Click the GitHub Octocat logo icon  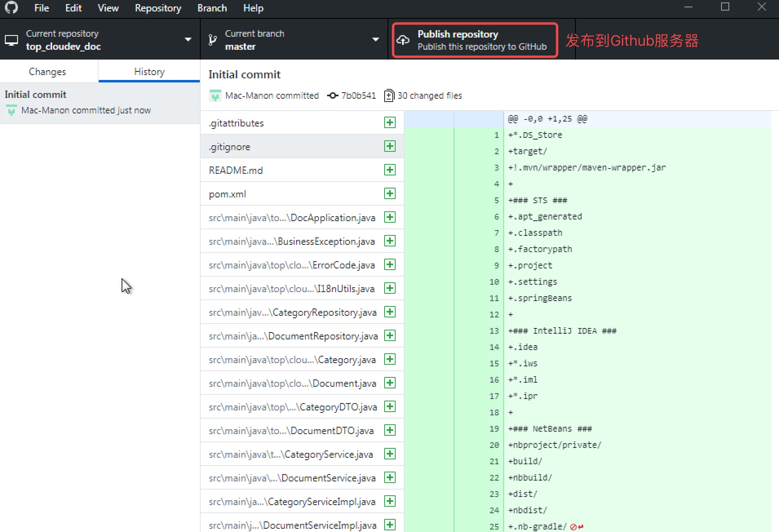click(11, 8)
